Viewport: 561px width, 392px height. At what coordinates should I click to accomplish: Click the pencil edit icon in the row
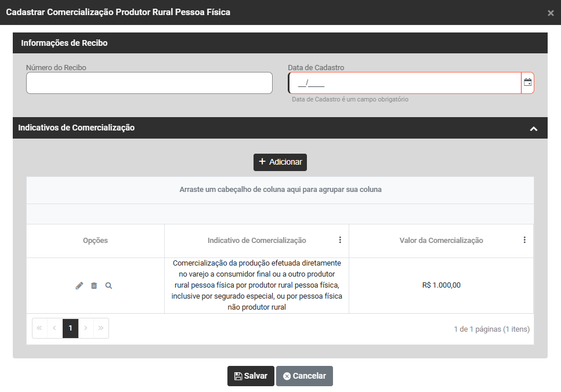[79, 286]
